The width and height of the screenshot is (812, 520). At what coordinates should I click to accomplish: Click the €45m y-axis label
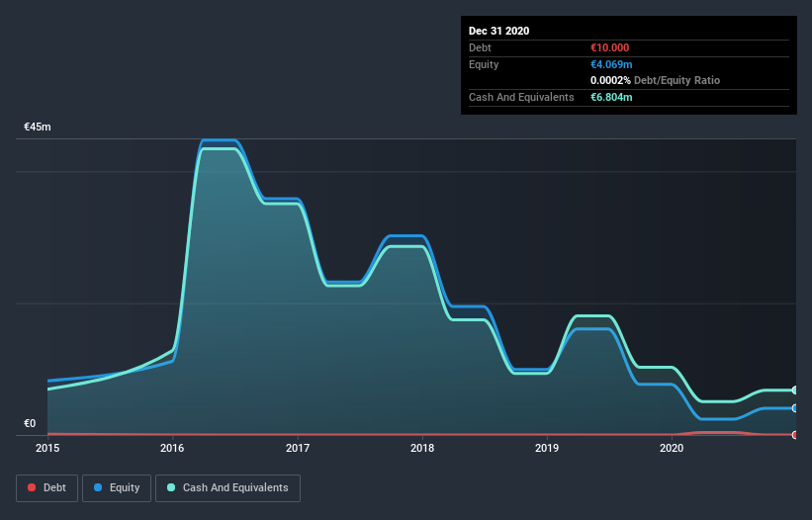(x=38, y=127)
